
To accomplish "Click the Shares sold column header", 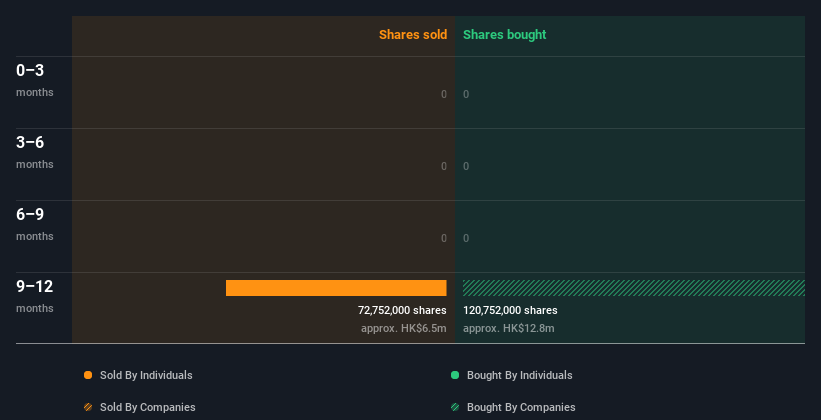I will [413, 35].
